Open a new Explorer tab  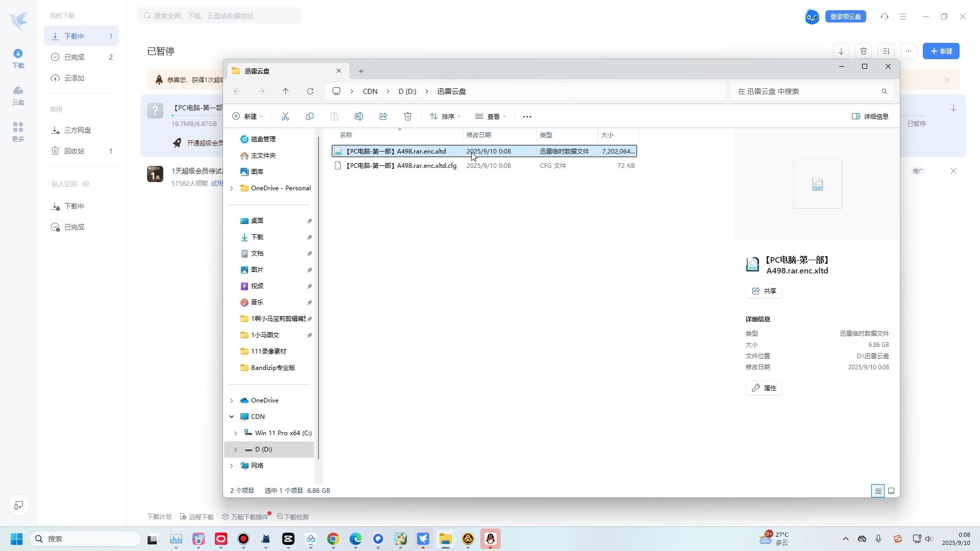coord(361,71)
